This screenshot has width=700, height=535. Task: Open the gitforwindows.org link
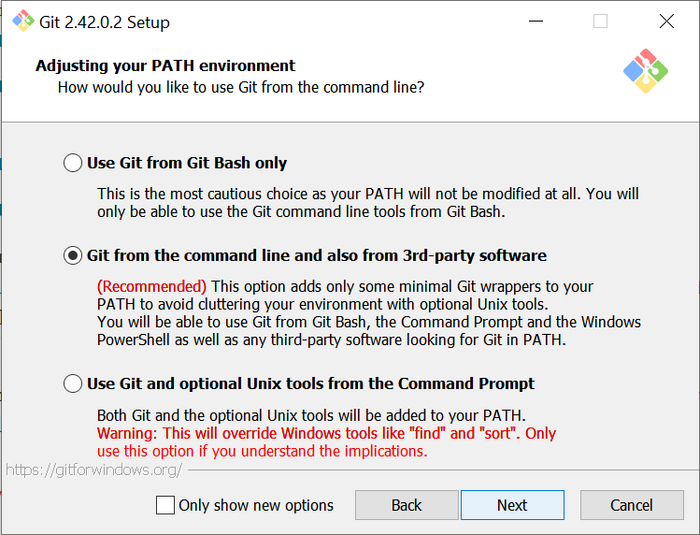point(94,470)
